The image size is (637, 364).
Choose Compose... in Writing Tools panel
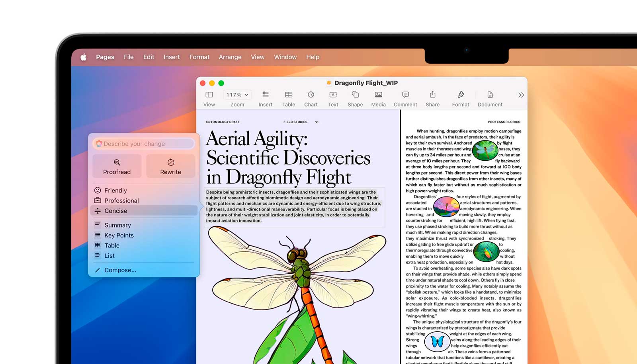click(120, 270)
